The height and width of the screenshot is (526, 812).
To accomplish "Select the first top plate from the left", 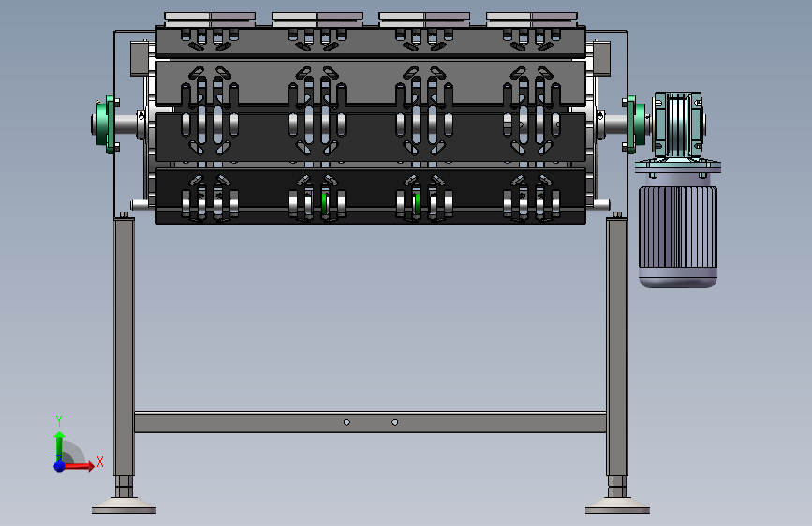I will pos(210,20).
